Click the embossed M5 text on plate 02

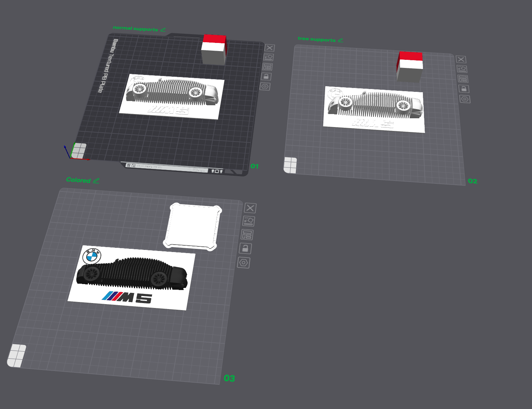[373, 123]
